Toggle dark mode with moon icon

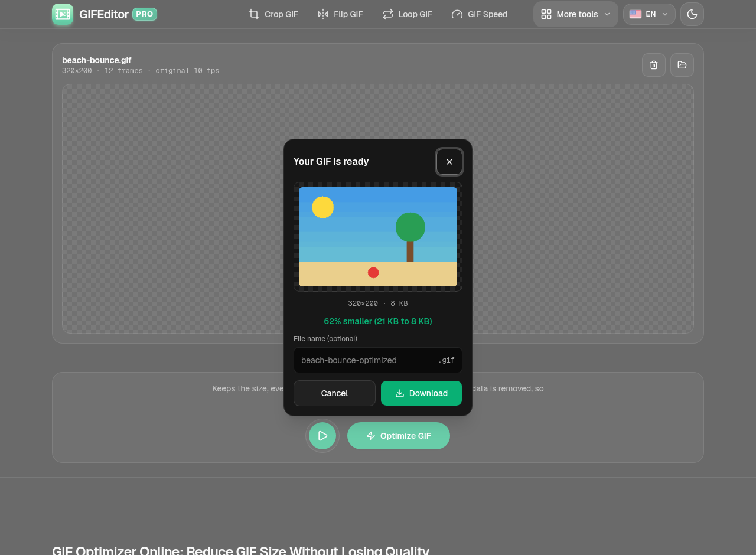tap(692, 14)
